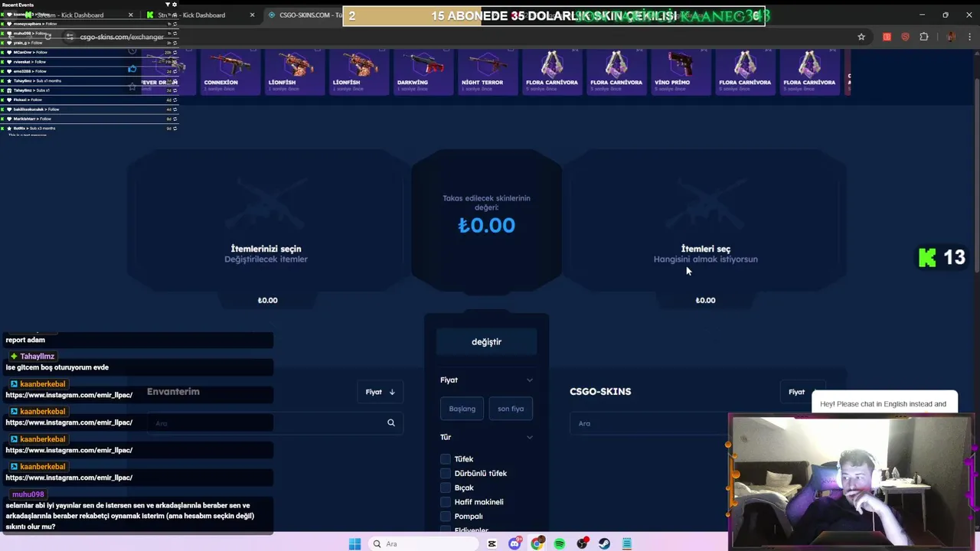This screenshot has height=551, width=980.
Task: Tick the Tüfek type checkbox
Action: (446, 459)
